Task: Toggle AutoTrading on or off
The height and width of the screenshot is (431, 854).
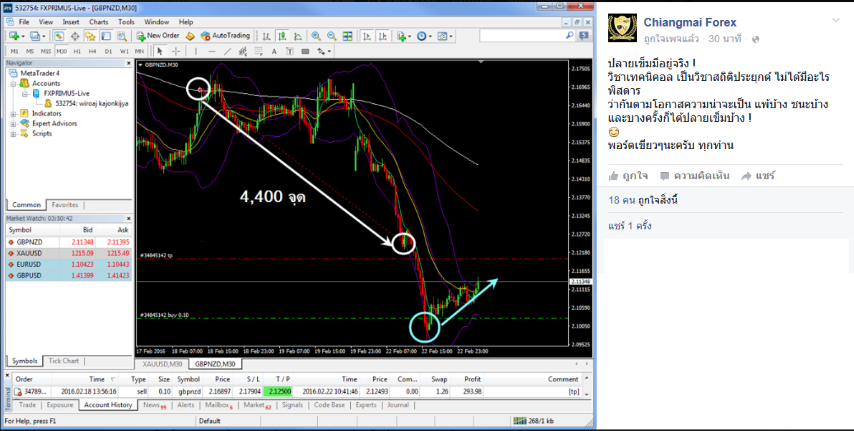Action: 225,36
